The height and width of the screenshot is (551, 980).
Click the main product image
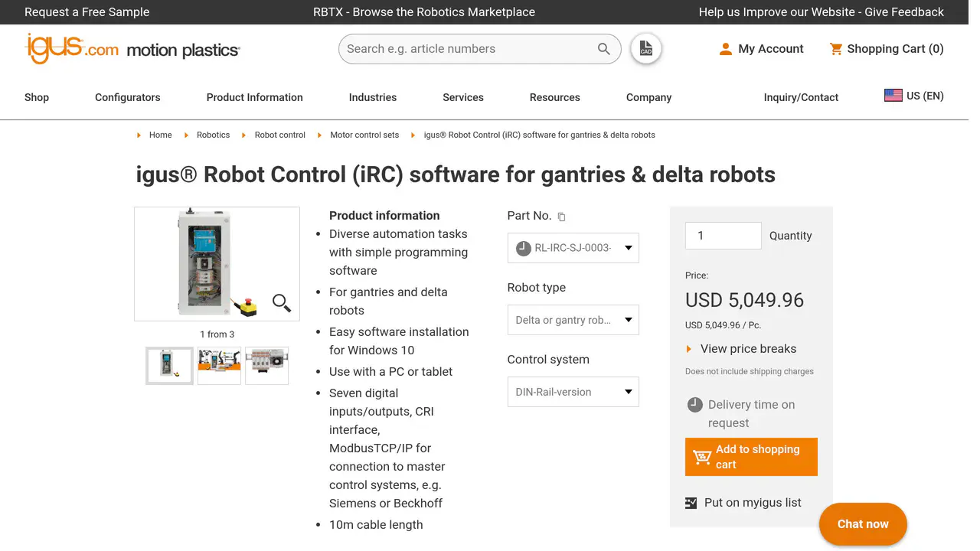point(217,264)
